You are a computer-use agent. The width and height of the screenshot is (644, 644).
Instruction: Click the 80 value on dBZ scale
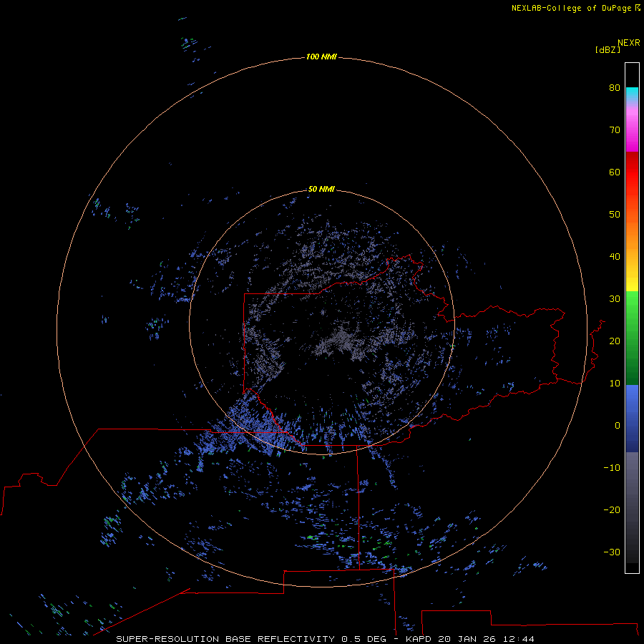coord(615,87)
